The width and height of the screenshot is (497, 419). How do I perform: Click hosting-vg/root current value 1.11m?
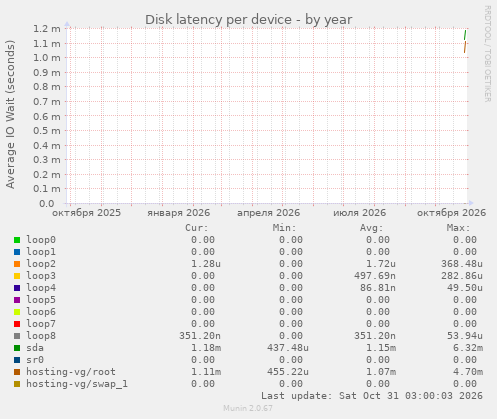206,372
